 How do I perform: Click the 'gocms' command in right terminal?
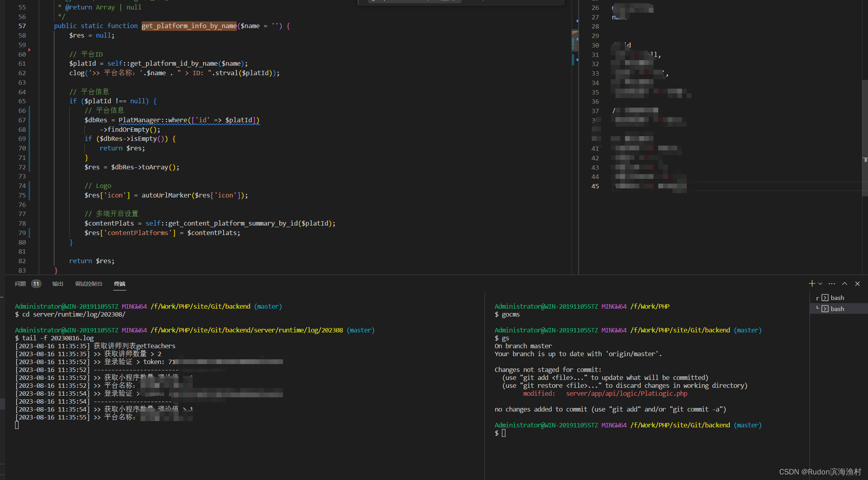511,314
